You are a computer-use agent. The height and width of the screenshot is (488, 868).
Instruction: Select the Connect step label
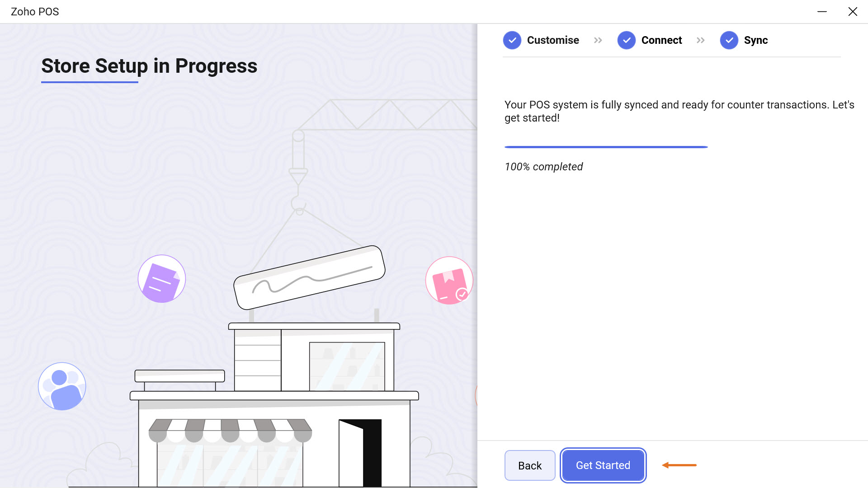[x=661, y=40]
